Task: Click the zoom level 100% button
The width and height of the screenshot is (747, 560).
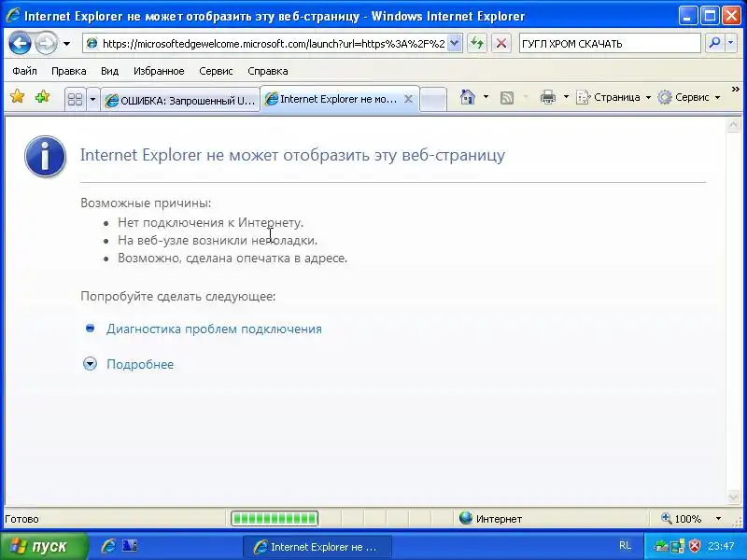Action: pyautogui.click(x=682, y=518)
